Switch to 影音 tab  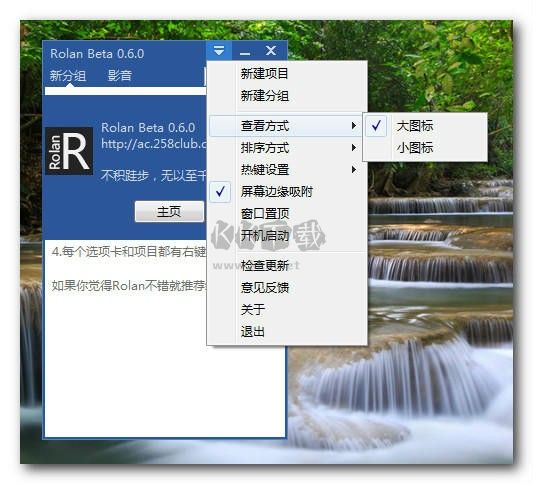pyautogui.click(x=120, y=75)
